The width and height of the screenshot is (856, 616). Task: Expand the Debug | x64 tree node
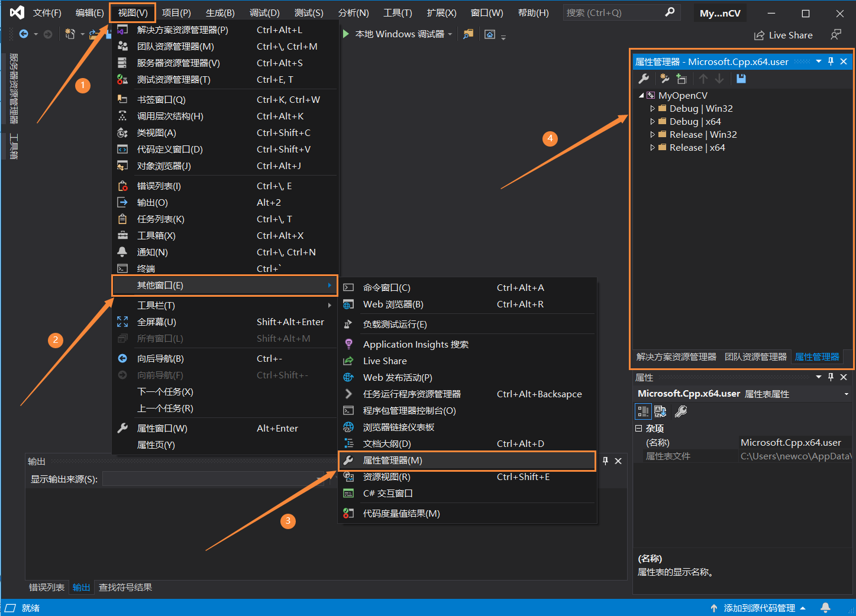click(x=653, y=121)
